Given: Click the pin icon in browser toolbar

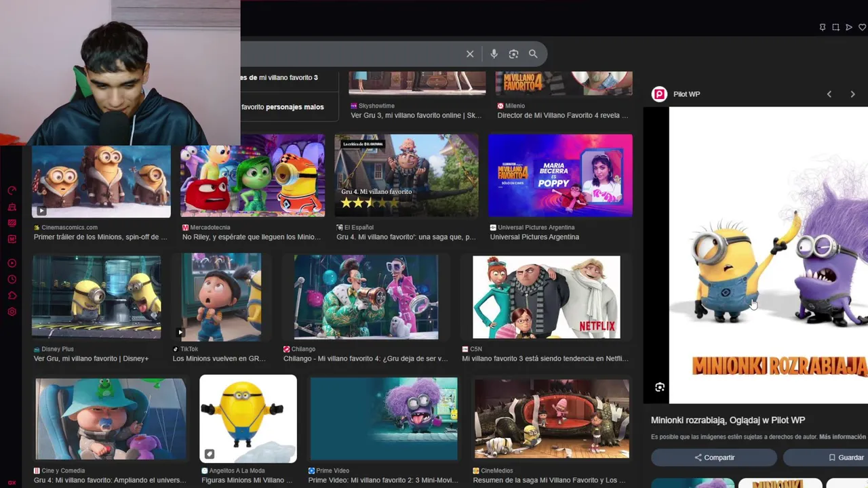Looking at the screenshot, I should tap(823, 27).
